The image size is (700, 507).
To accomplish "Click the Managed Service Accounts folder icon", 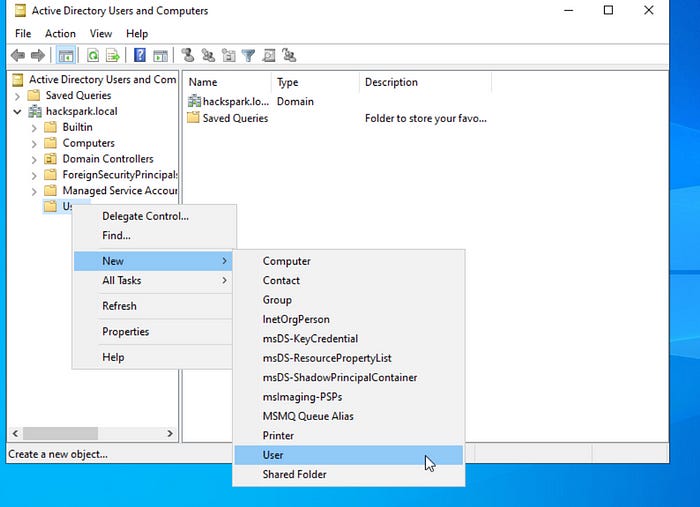I will pyautogui.click(x=50, y=191).
